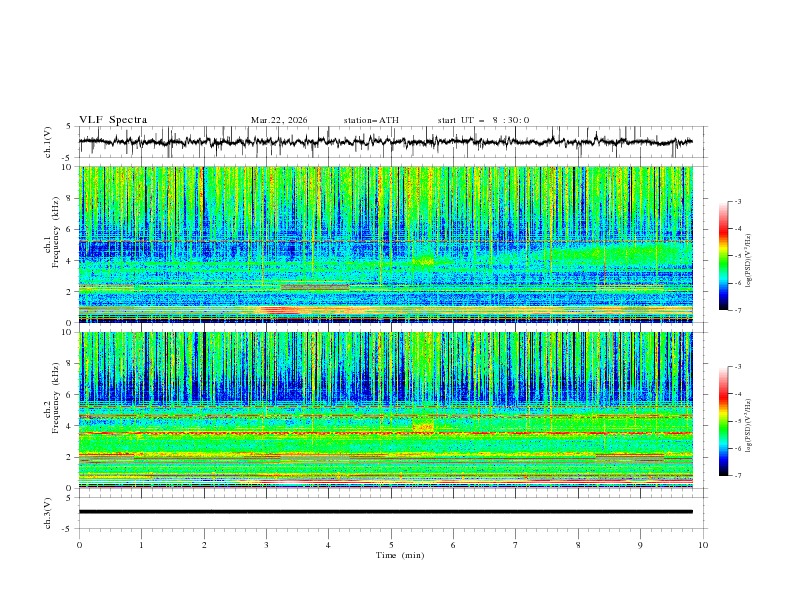The width and height of the screenshot is (792, 612).
Task: Click the "-7" tick on ch.2 colorbar
Action: coord(738,476)
